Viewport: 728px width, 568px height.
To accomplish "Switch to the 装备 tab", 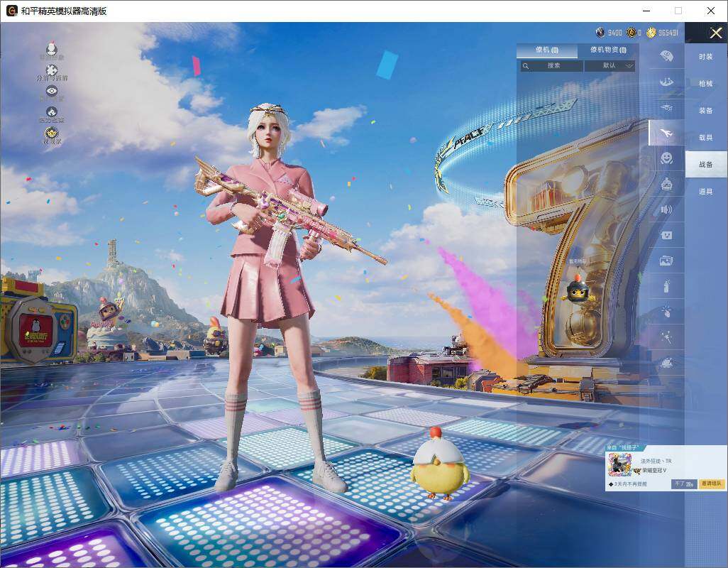I will coord(706,111).
